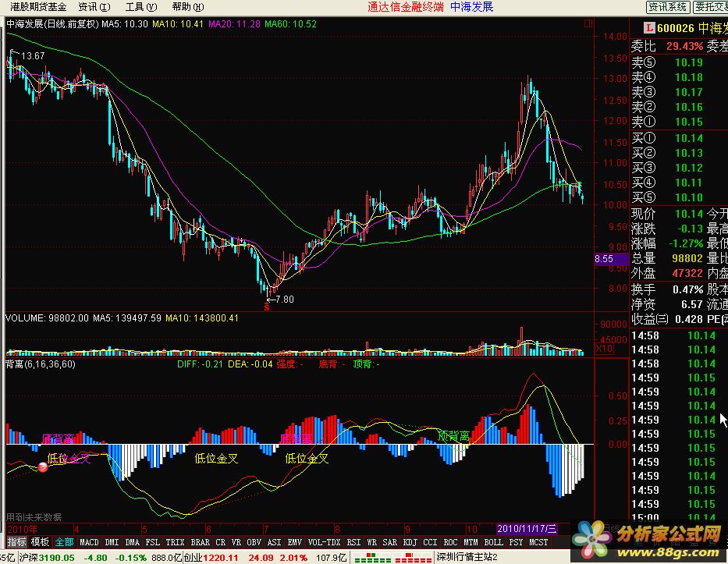Click the X10 volume scale marker
Image resolution: width=728 pixels, height=564 pixels.
tap(604, 348)
